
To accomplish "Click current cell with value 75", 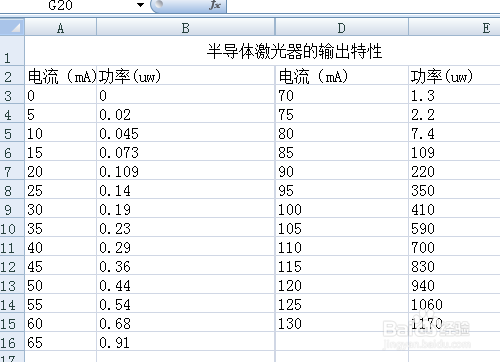I will pyautogui.click(x=342, y=113).
